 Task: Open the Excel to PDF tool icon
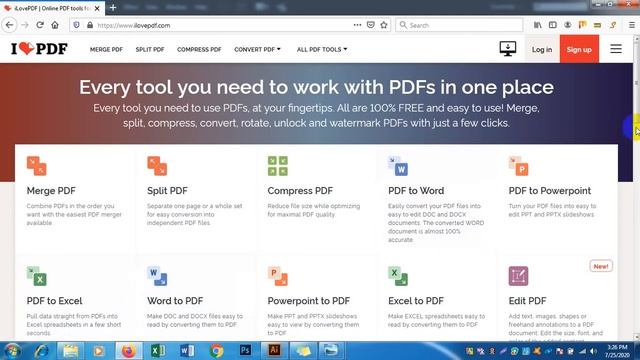pyautogui.click(x=398, y=276)
